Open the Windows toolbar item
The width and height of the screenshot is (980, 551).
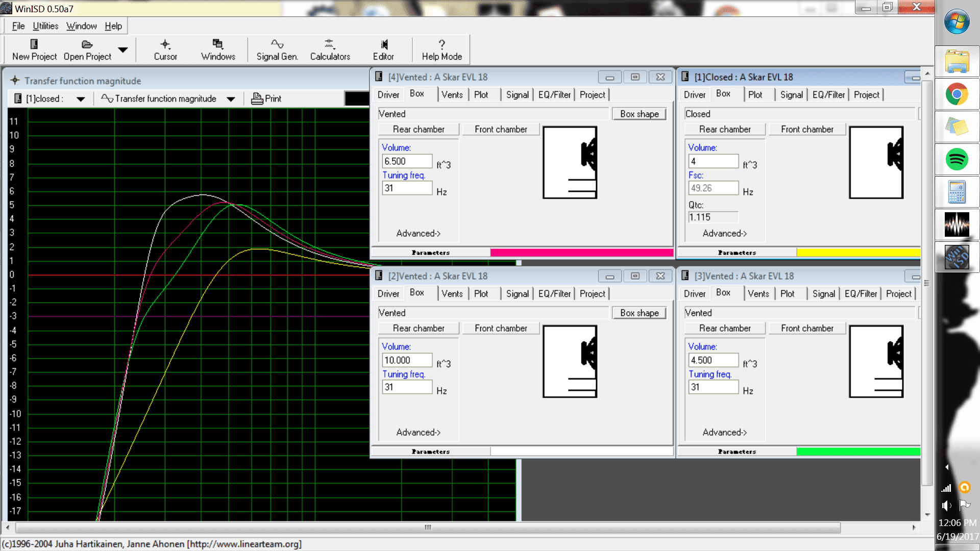tap(218, 49)
